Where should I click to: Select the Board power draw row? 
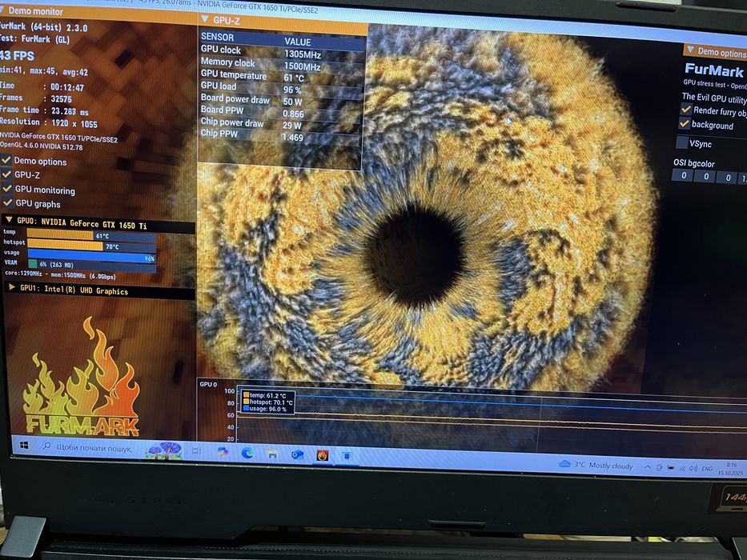click(x=282, y=99)
